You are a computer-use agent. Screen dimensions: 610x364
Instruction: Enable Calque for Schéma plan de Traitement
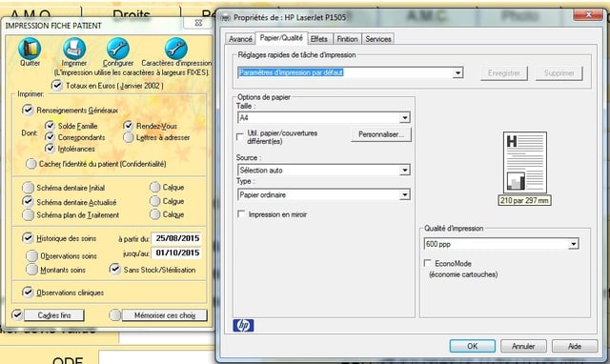point(154,214)
